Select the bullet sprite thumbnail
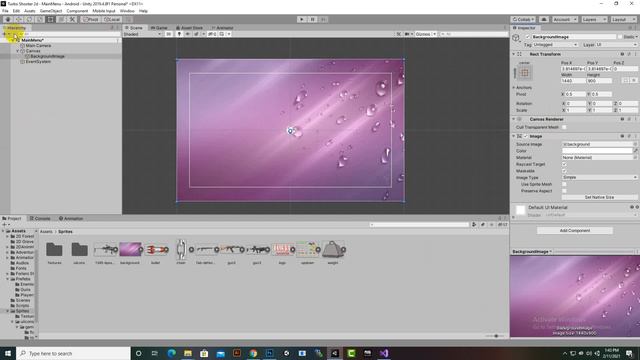Image resolution: width=640 pixels, height=360 pixels. coord(156,249)
